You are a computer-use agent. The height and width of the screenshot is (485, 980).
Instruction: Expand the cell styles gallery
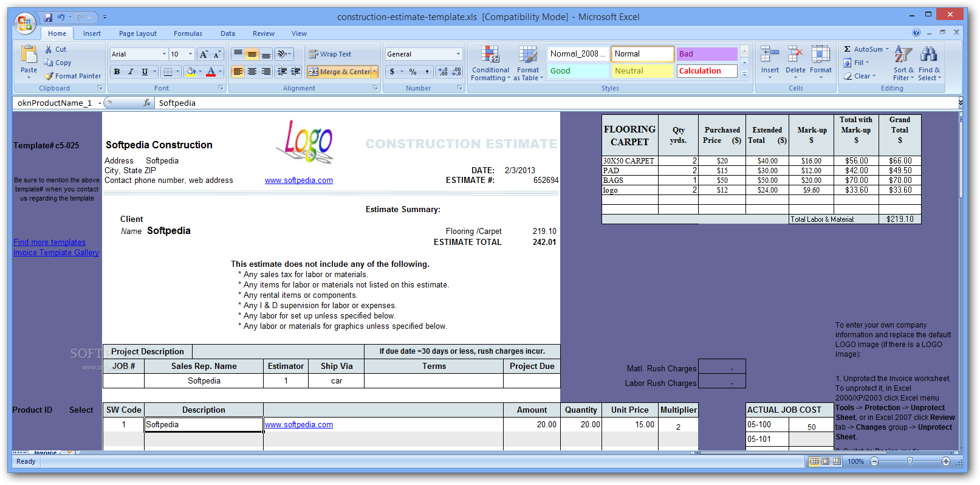point(744,74)
